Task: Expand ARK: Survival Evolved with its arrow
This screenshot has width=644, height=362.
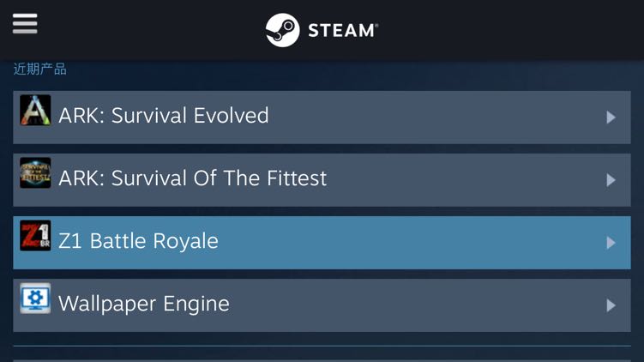Action: pos(611,118)
